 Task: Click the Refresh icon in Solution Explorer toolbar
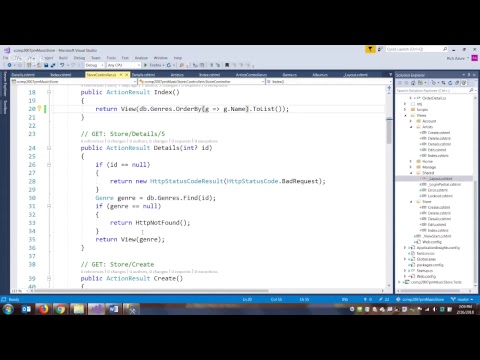[450, 83]
